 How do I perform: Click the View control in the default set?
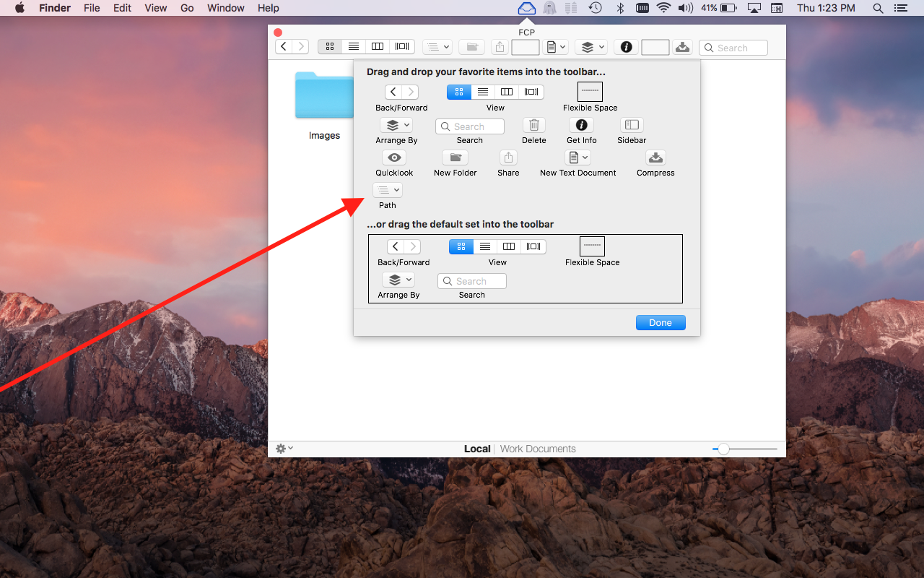pos(497,246)
